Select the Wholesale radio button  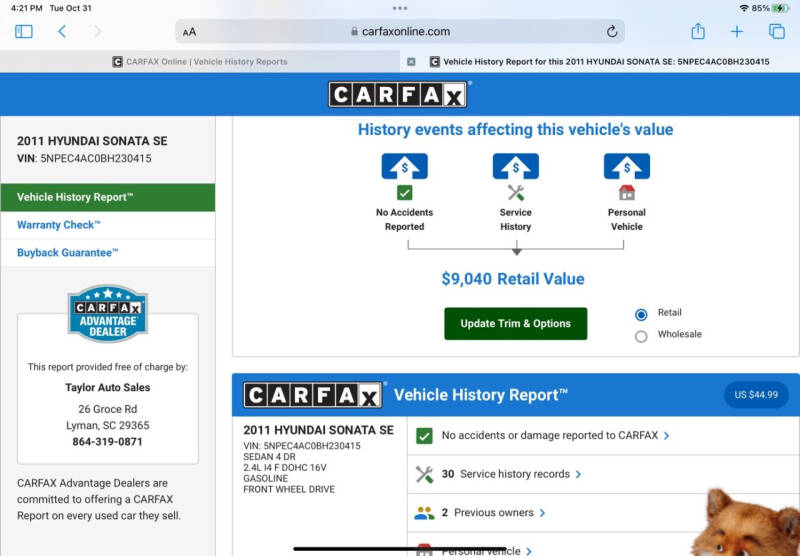[x=641, y=336]
